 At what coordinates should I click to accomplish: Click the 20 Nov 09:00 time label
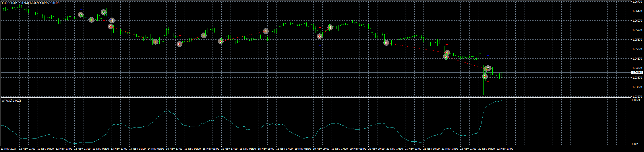tap(376, 149)
